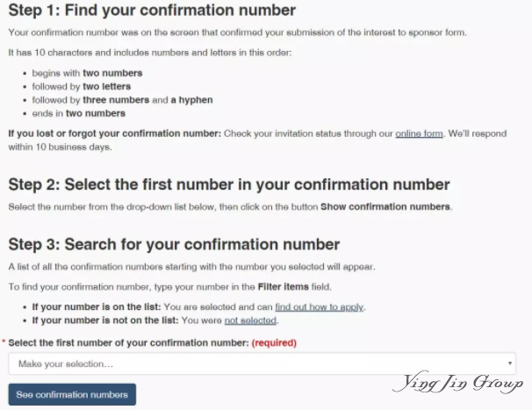This screenshot has width=532, height=410.
Task: Click the 'begins with two numbers' bullet
Action: coord(87,74)
